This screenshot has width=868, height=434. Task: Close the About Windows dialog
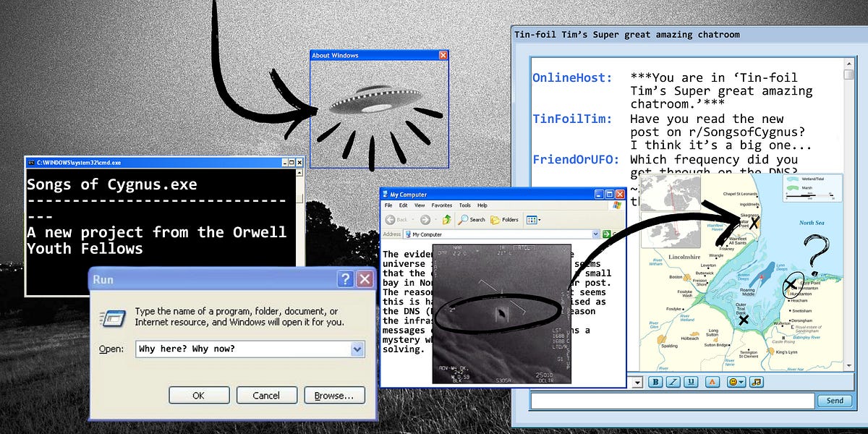443,55
